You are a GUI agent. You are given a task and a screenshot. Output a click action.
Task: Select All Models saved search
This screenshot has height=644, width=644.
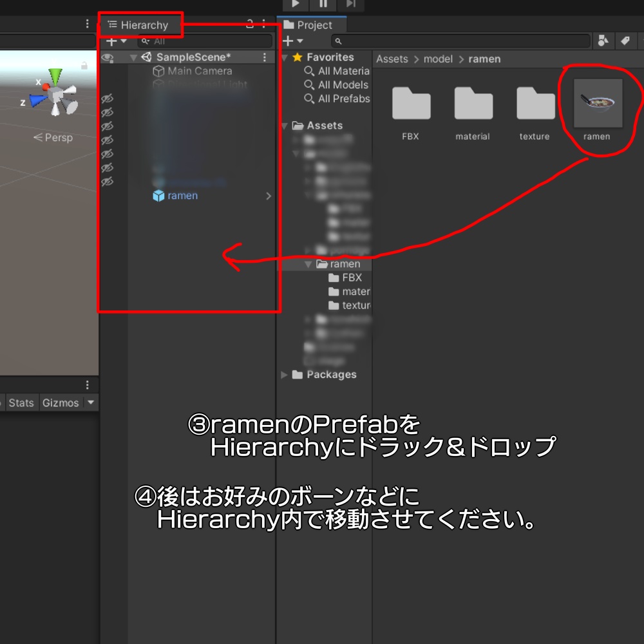click(x=336, y=85)
